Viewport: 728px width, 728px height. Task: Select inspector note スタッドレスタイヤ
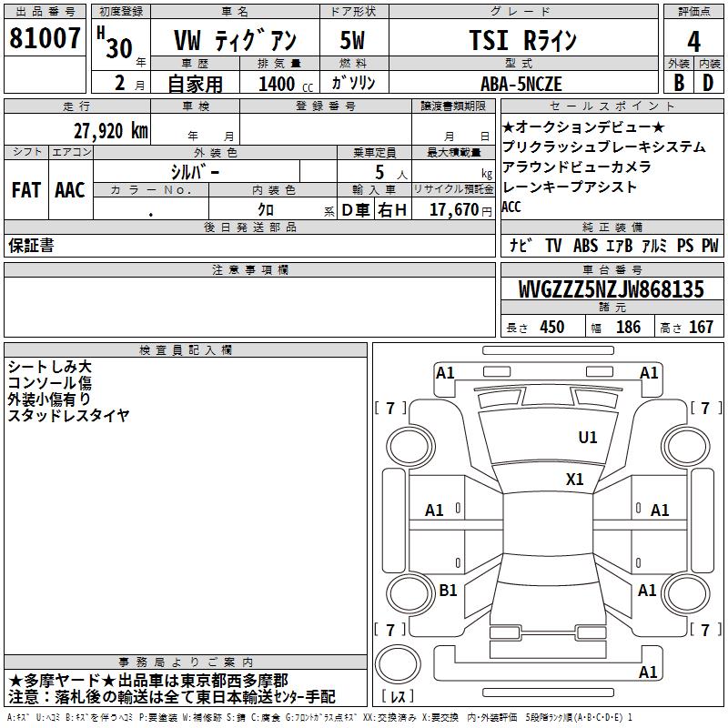pos(68,416)
